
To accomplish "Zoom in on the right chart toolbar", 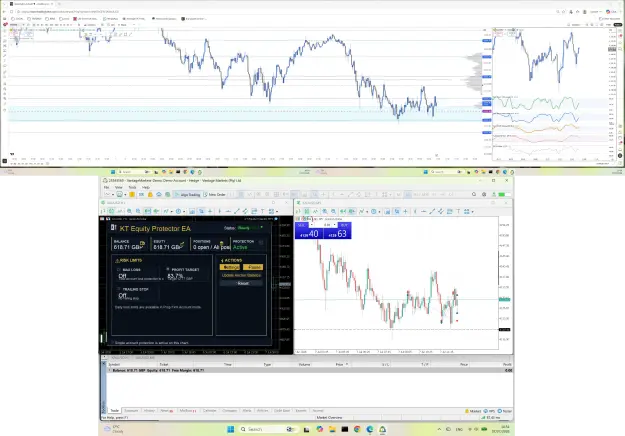I will pyautogui.click(x=325, y=212).
